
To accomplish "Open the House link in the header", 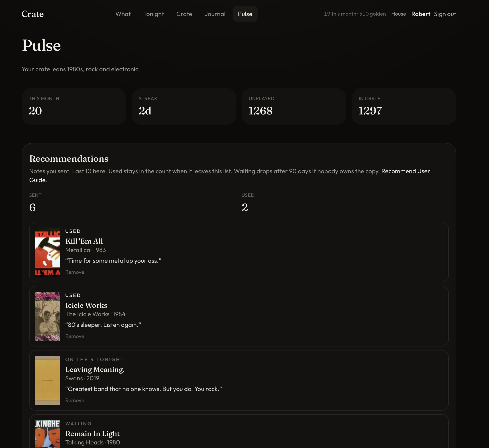I will 398,14.
